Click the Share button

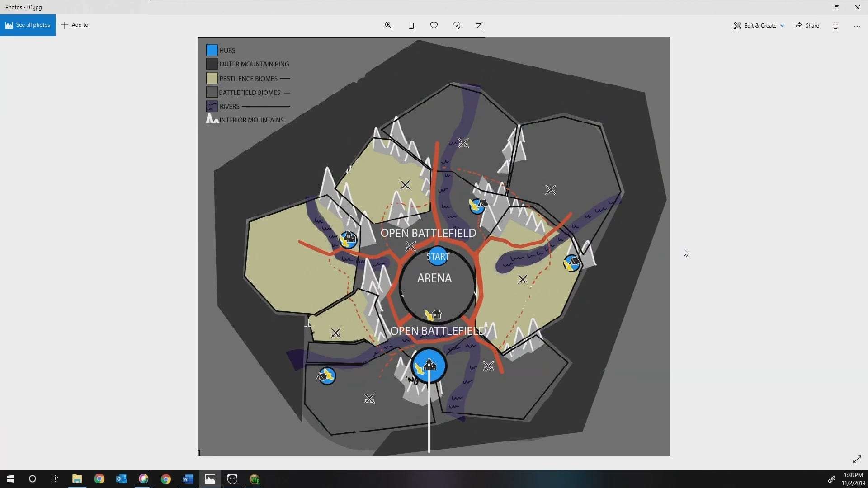click(807, 26)
